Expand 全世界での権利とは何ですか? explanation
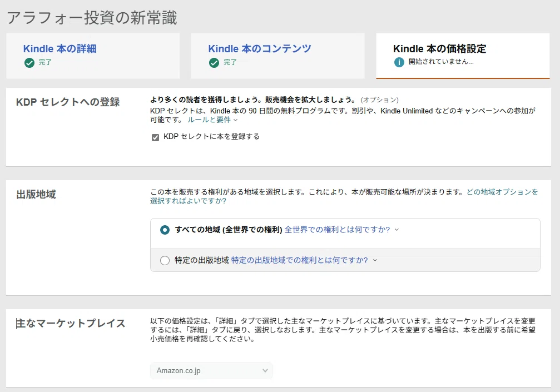The height and width of the screenshot is (392, 560). [341, 230]
